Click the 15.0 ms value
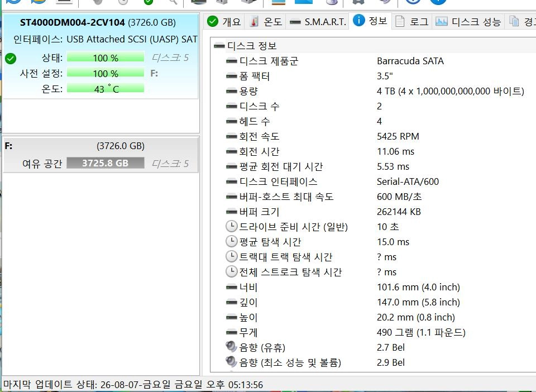 [x=393, y=242]
